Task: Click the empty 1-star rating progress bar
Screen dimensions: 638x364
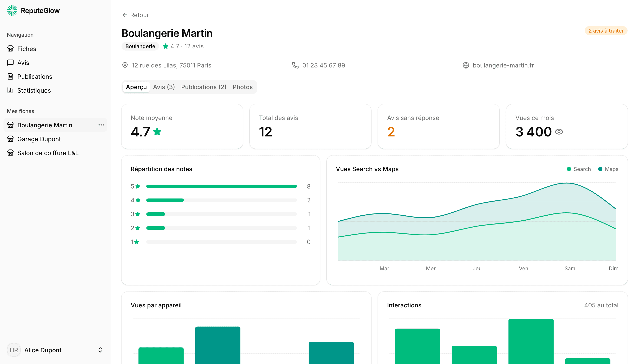Action: click(x=221, y=242)
